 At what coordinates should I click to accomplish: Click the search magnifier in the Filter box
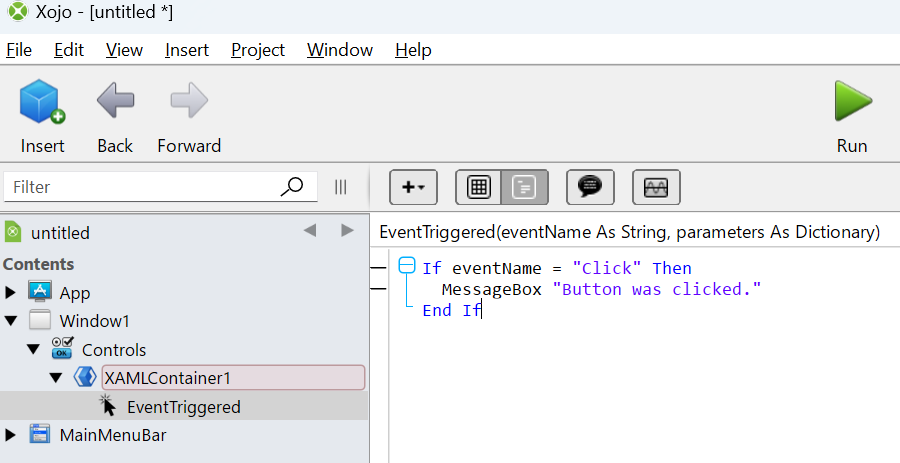pyautogui.click(x=292, y=186)
